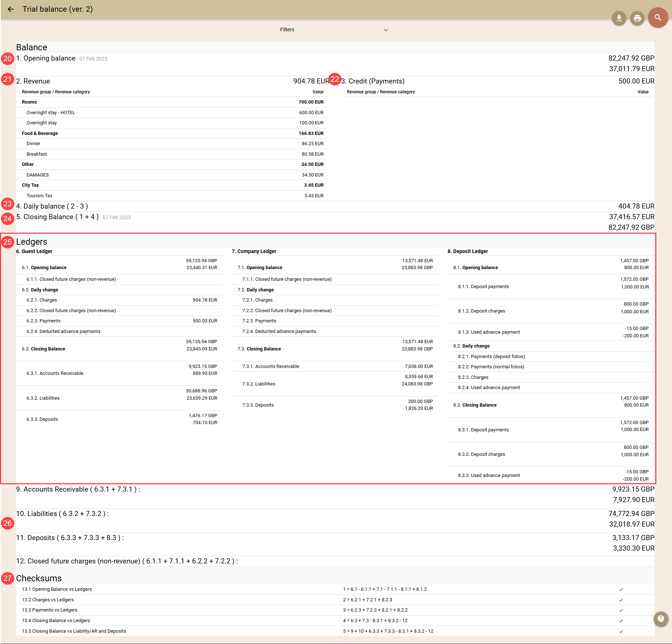Viewport: 672px width, 644px height.
Task: Click the 5. Closing Balance ( 1 + 4 ) row
Action: pos(335,222)
